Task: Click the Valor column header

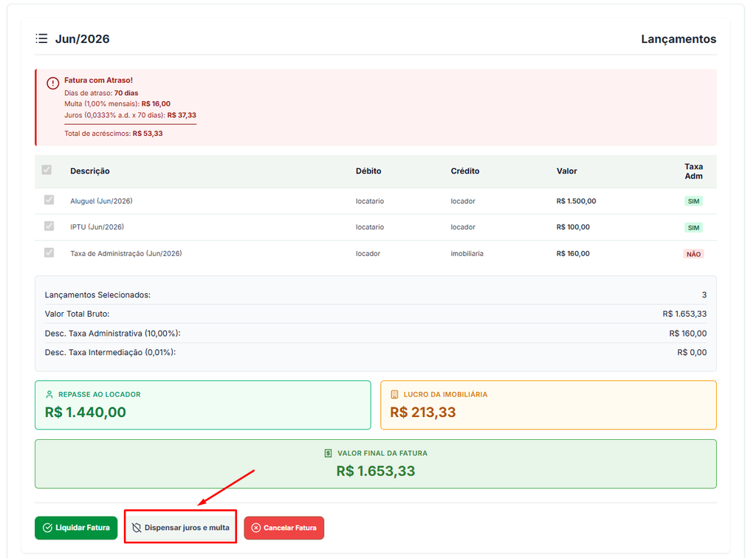Action: point(566,171)
